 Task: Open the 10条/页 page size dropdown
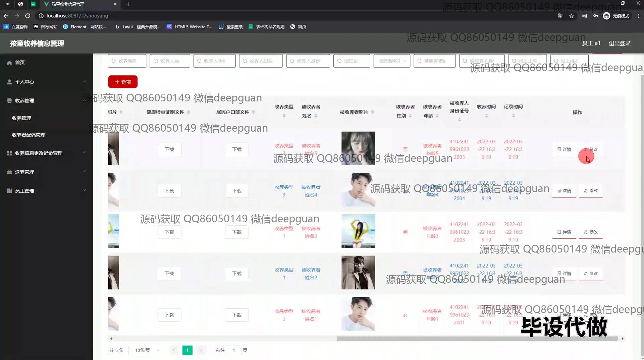click(x=145, y=350)
